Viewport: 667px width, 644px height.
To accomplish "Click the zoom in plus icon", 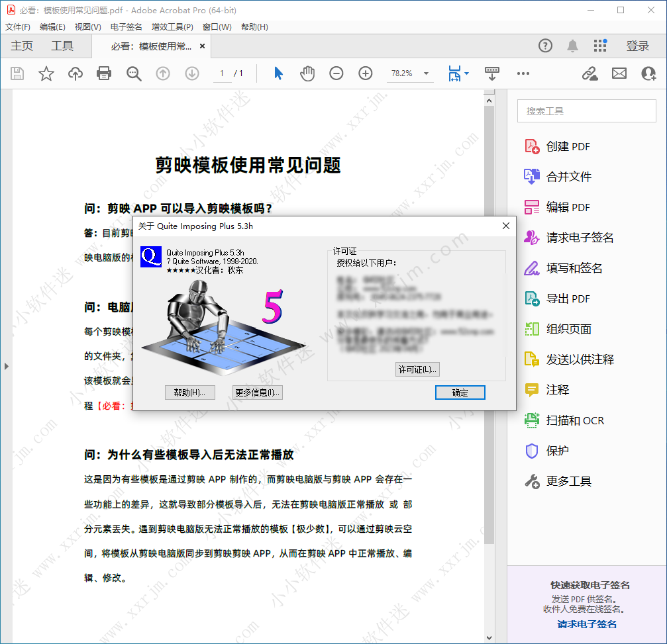I will 366,73.
